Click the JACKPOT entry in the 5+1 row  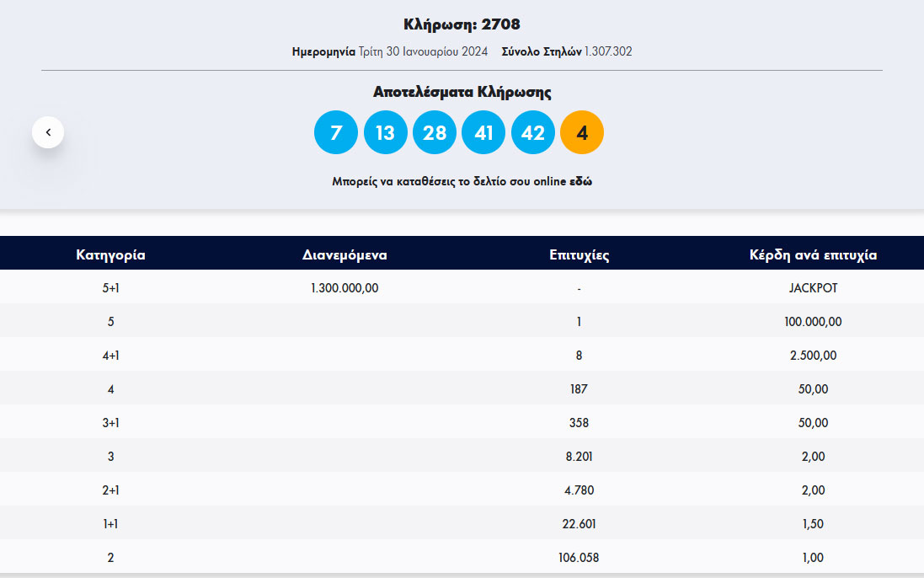coord(812,287)
